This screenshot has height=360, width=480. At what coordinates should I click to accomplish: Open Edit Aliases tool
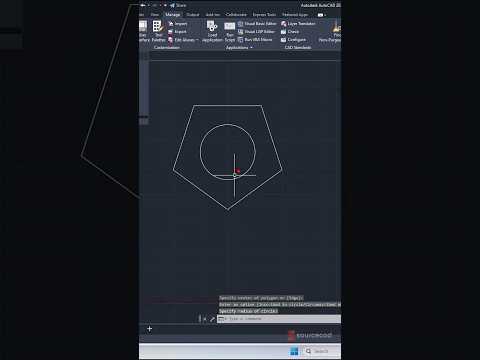182,40
